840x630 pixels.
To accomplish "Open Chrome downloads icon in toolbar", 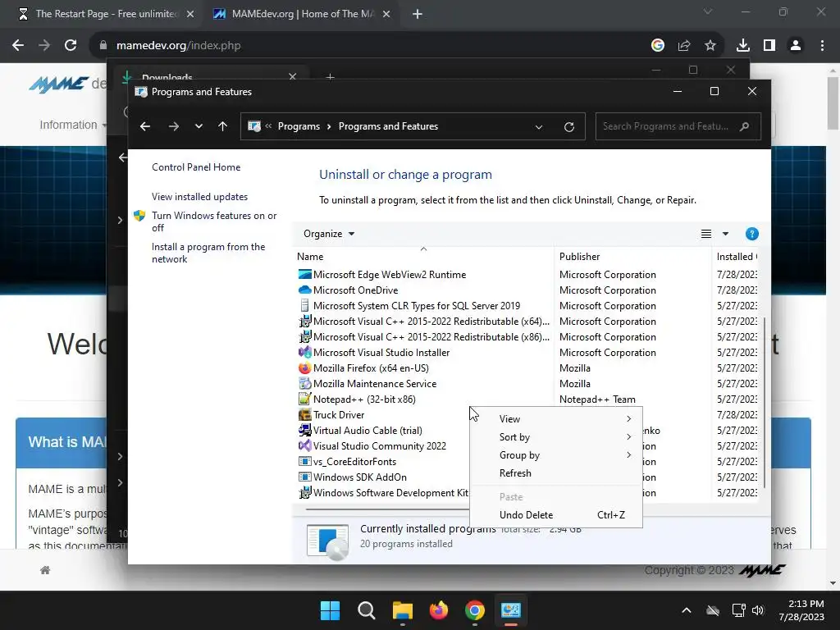I will [742, 46].
